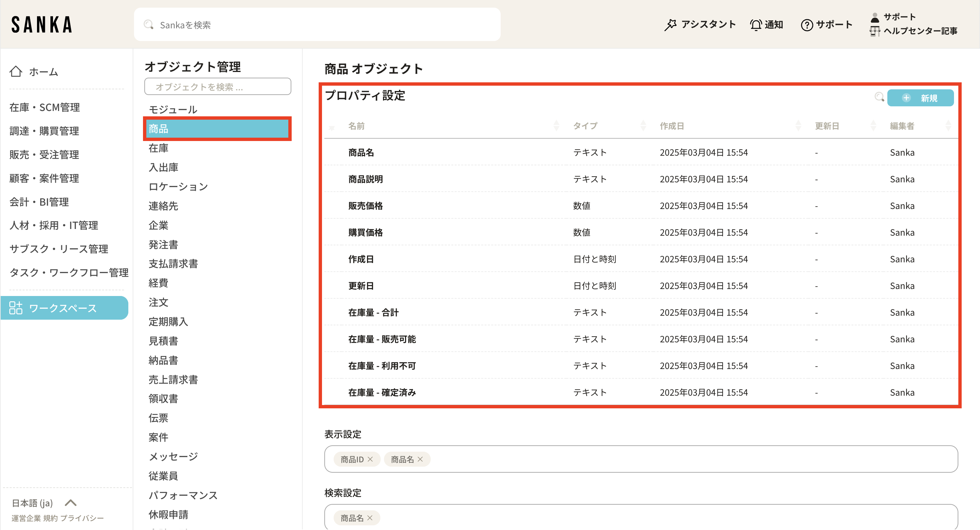Open the プライバシー link
The height and width of the screenshot is (530, 980).
pyautogui.click(x=82, y=518)
